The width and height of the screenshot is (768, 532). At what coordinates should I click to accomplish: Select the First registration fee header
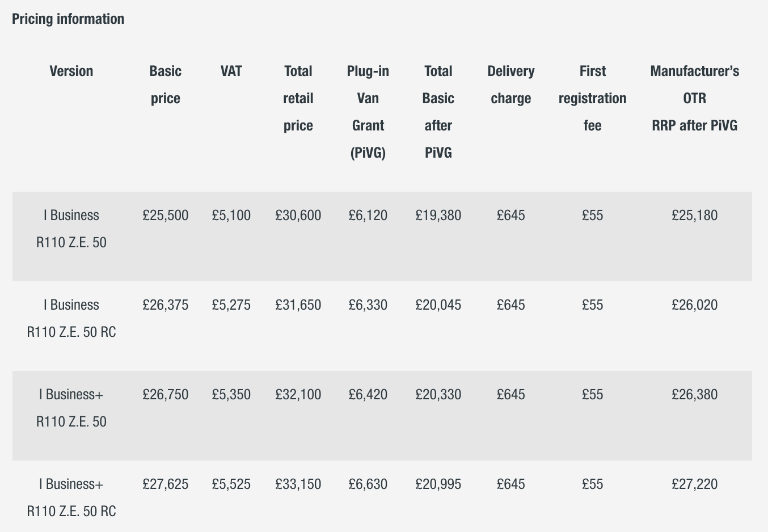pyautogui.click(x=592, y=98)
